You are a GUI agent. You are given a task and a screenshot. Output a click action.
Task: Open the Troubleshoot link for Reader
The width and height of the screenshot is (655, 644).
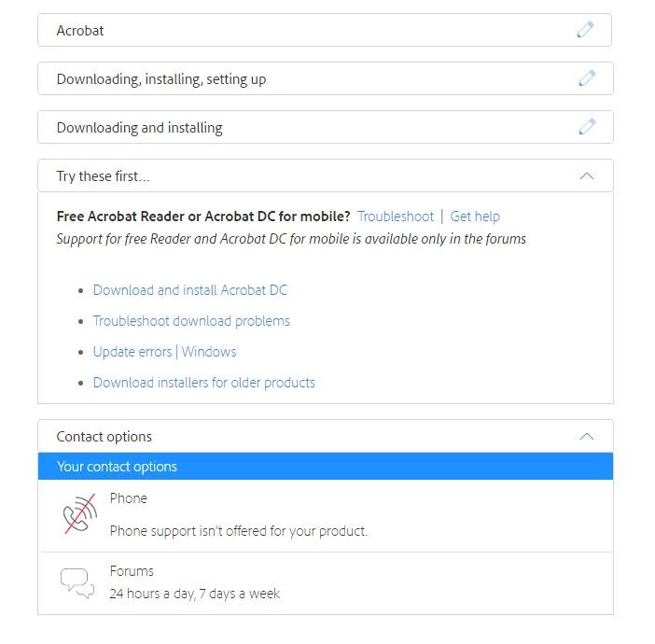tap(396, 217)
